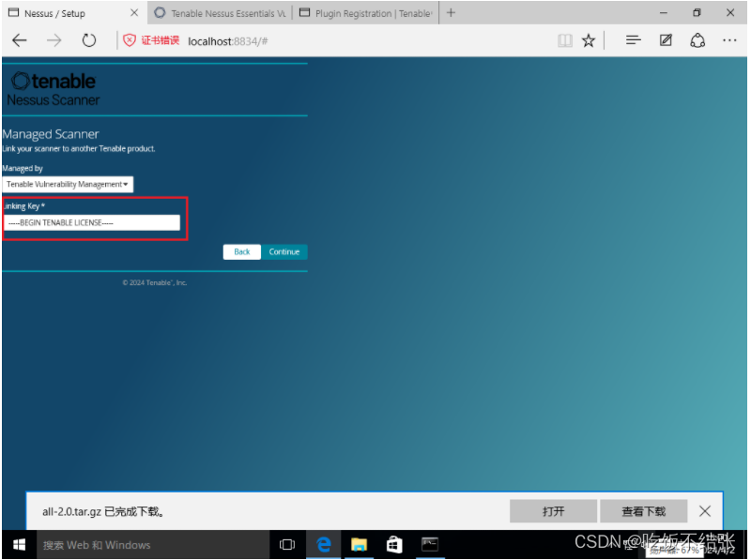Click the localhost:8834 address bar
Image resolution: width=751 pixels, height=560 pixels.
click(x=227, y=41)
